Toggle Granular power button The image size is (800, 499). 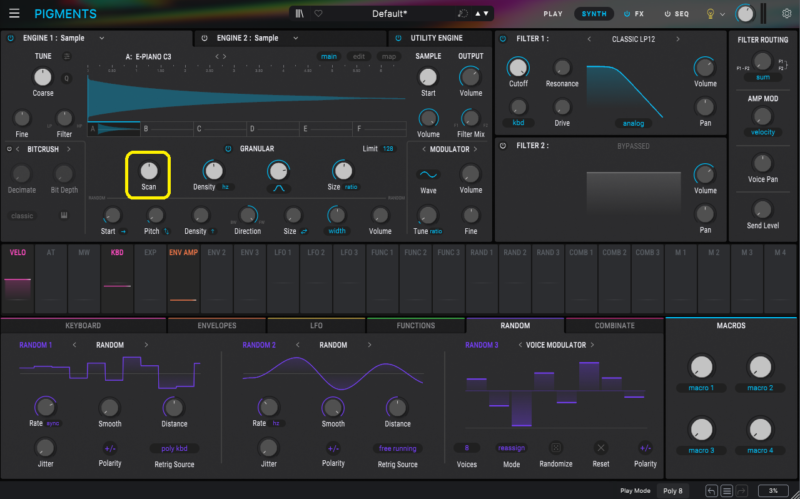228,149
